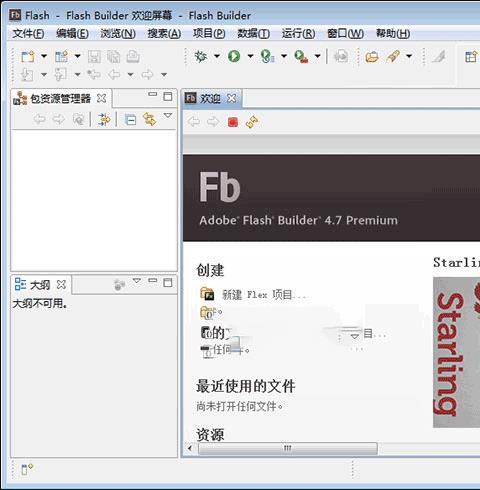Click the Profile launch icon

tap(268, 56)
